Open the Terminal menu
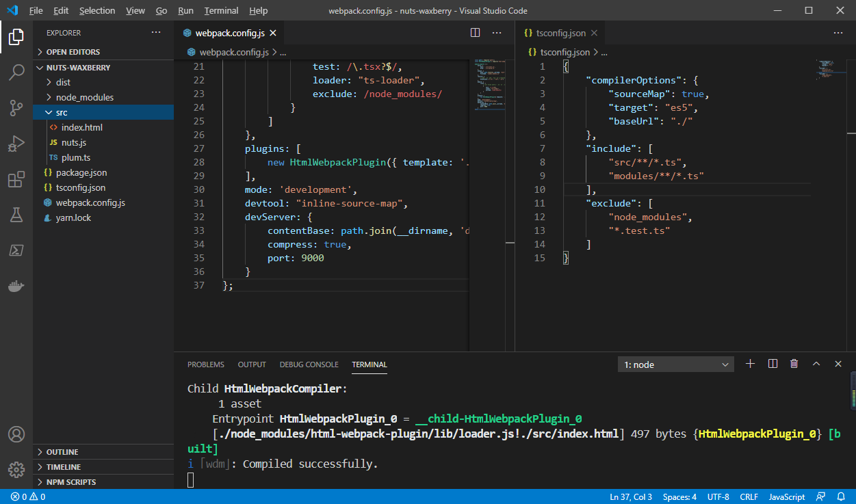The height and width of the screenshot is (504, 856). [x=220, y=10]
